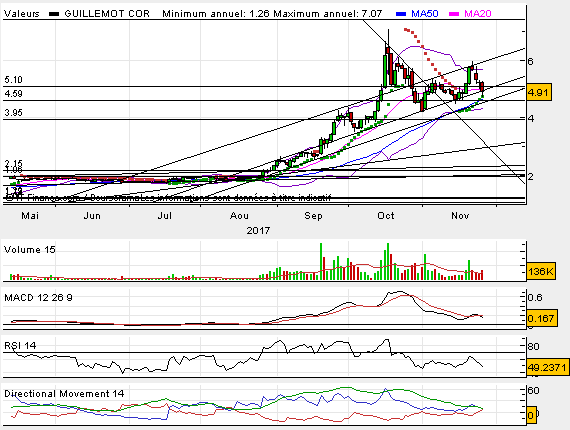This screenshot has width=570, height=430.
Task: Click the Jun month axis label
Action: pyautogui.click(x=92, y=216)
